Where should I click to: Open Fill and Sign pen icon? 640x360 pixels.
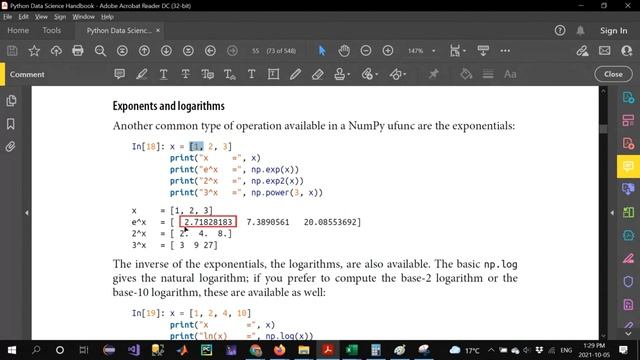(582, 51)
